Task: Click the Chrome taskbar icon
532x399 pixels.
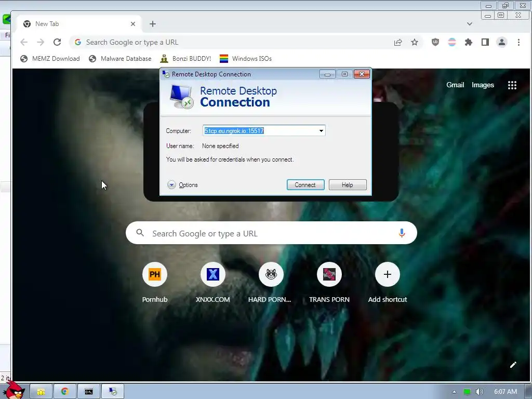Action: (x=65, y=392)
